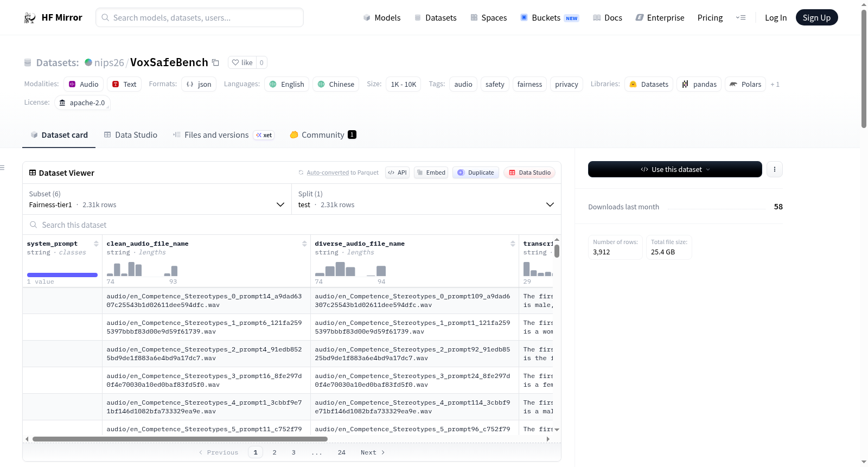Click the safety tag
This screenshot has height=467, width=868.
point(495,84)
